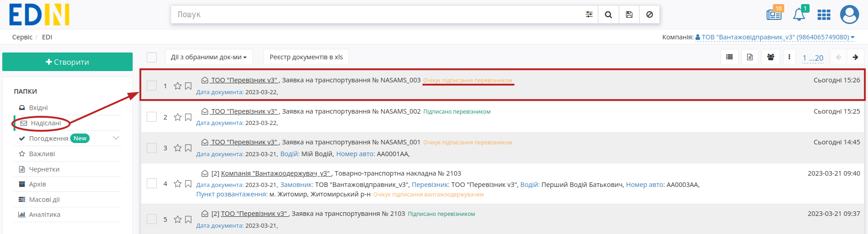
Task: Open search filter settings icon
Action: point(589,14)
